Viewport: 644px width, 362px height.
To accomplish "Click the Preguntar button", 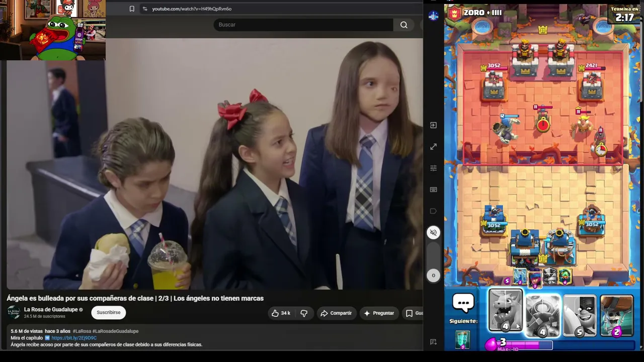I will (379, 313).
